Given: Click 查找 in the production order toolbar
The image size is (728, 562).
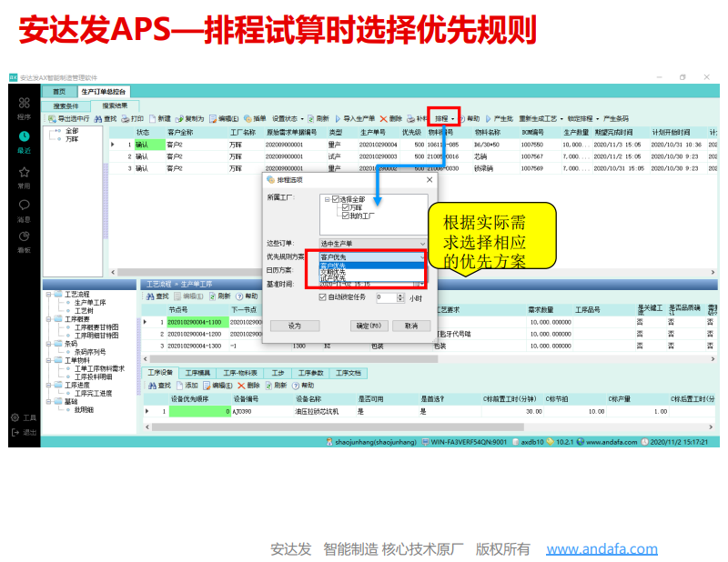Looking at the screenshot, I should (x=106, y=119).
